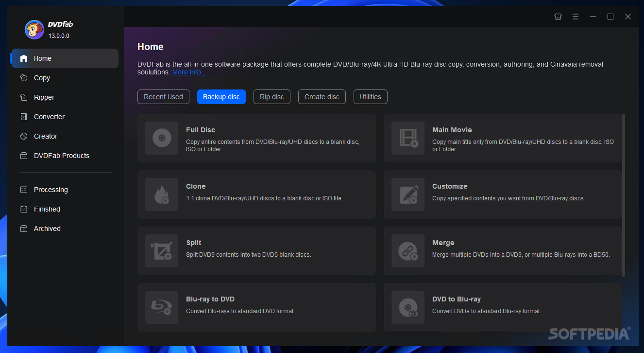This screenshot has height=353, width=644.
Task: Select the Backup disc tab
Action: point(221,97)
